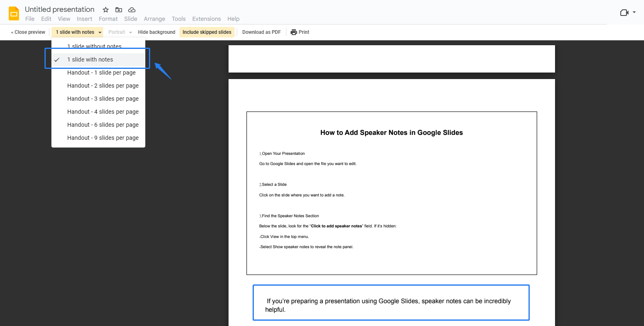
Task: Click Close preview
Action: click(x=28, y=32)
